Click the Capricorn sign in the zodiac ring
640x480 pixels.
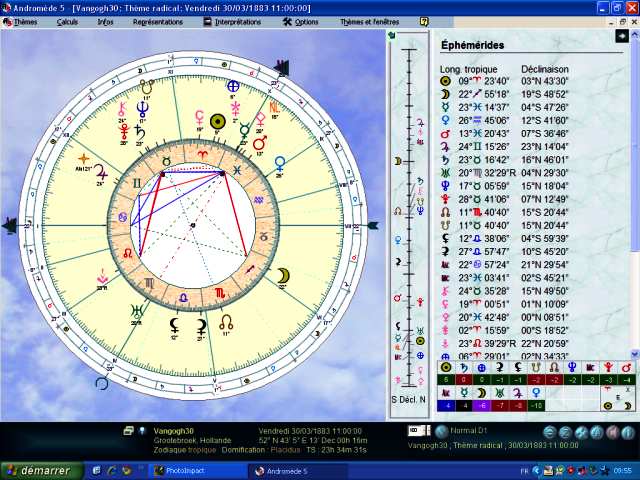264,237
